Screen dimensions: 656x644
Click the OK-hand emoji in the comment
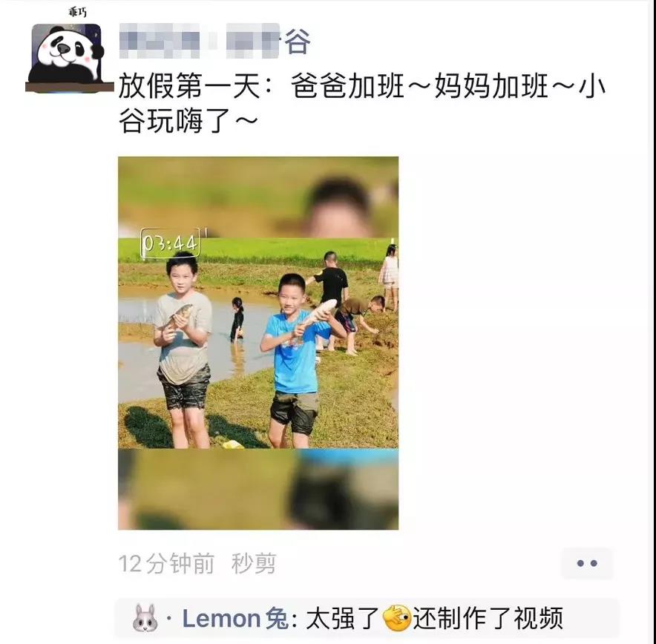pyautogui.click(x=397, y=618)
